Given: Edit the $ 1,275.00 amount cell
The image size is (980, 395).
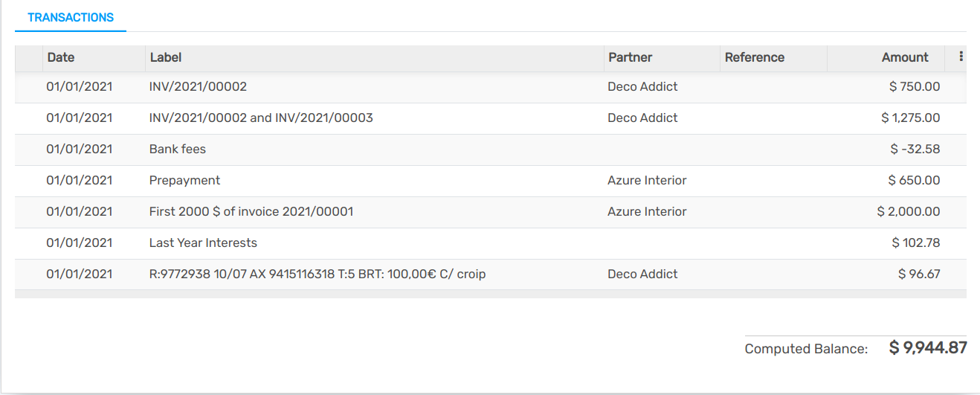Looking at the screenshot, I should point(910,118).
